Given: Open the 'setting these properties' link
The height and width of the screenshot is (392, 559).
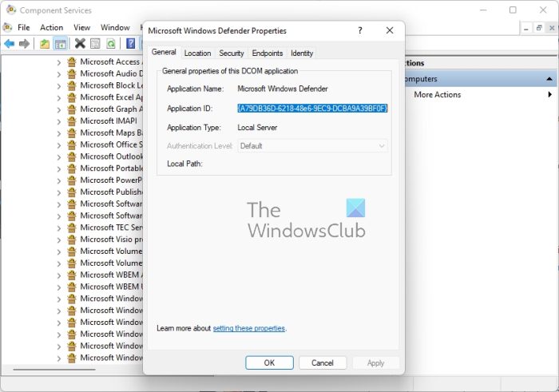Looking at the screenshot, I should (249, 328).
